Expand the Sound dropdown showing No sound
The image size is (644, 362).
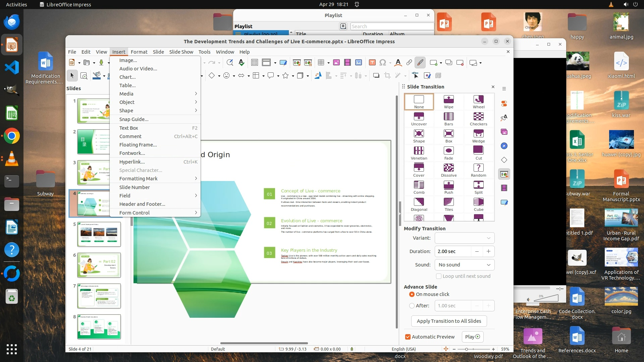tap(464, 265)
